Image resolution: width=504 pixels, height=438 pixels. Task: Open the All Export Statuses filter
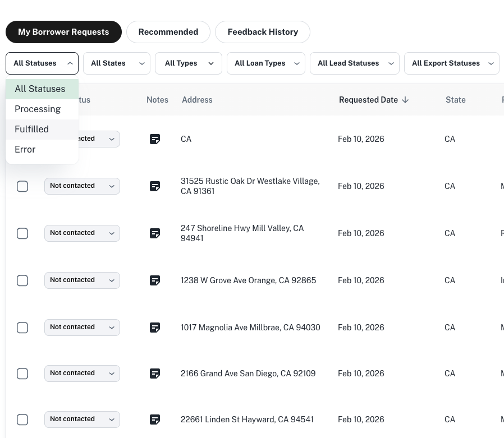(451, 63)
